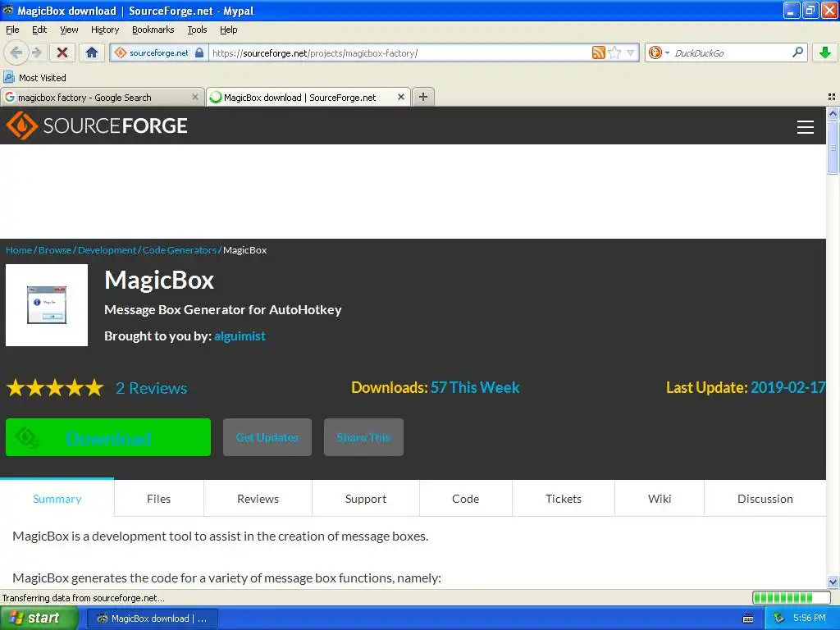Open Downloads with the green arrow icon
The width and height of the screenshot is (840, 630).
[825, 52]
